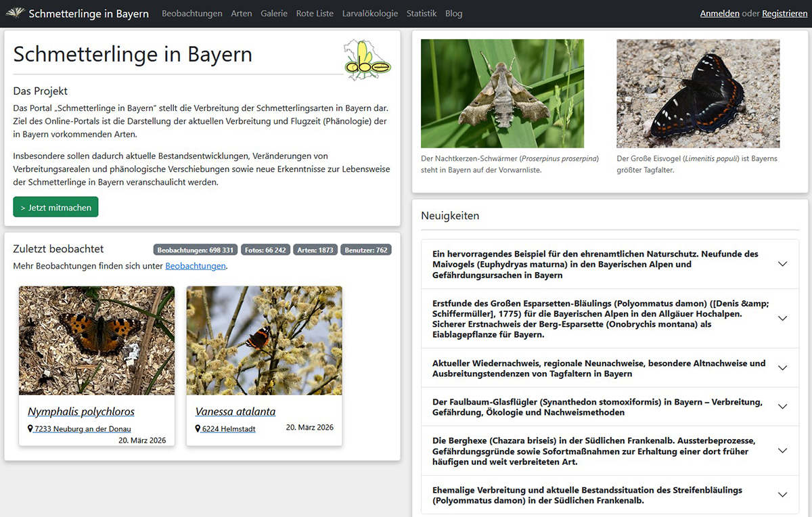The width and height of the screenshot is (812, 517).
Task: Open the Statistik page in the navbar
Action: point(421,14)
